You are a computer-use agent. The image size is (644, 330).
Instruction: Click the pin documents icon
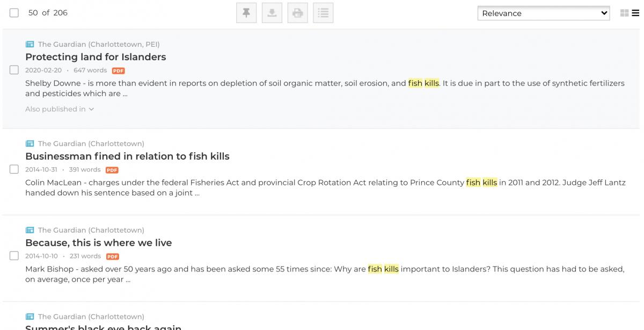(246, 13)
